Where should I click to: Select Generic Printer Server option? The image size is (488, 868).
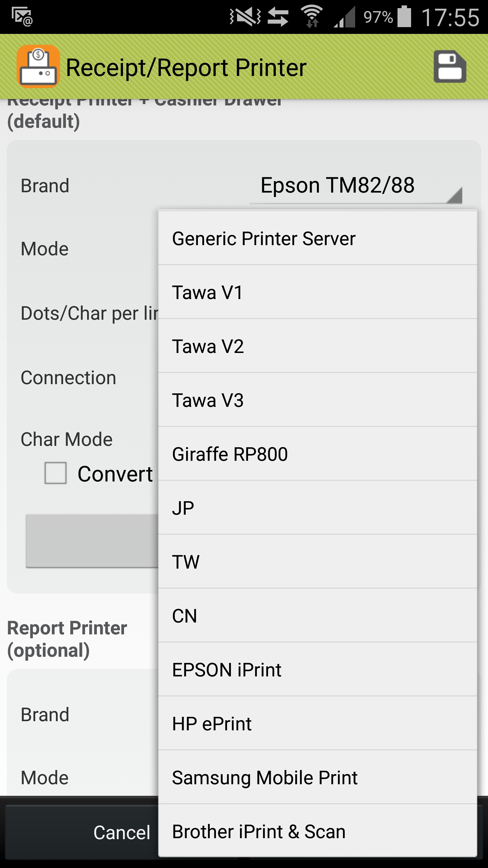(x=318, y=238)
